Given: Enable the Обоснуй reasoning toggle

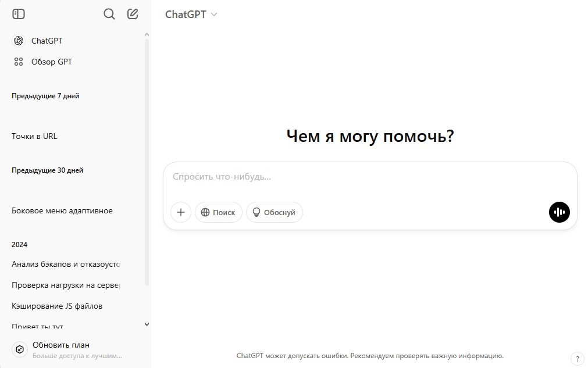Looking at the screenshot, I should click(274, 212).
